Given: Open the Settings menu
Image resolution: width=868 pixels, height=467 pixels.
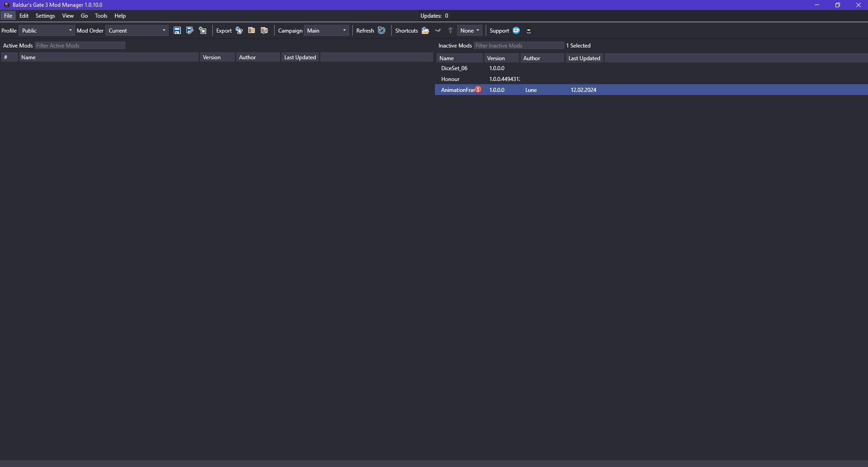Looking at the screenshot, I should click(45, 15).
